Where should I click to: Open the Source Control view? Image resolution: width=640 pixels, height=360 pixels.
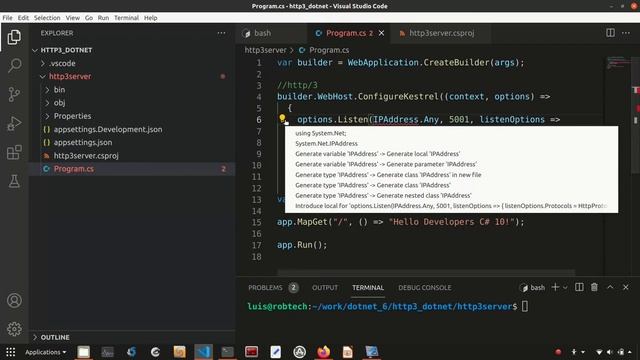(x=14, y=94)
